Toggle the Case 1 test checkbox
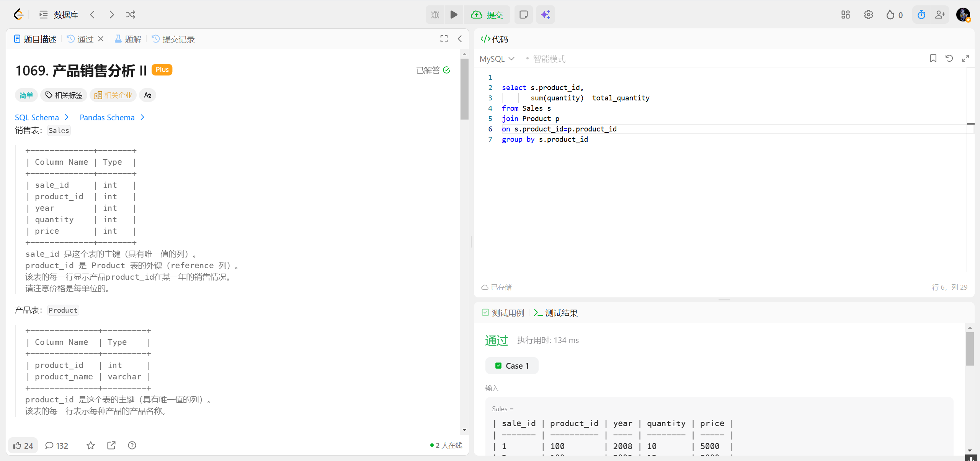The image size is (980, 461). (498, 366)
